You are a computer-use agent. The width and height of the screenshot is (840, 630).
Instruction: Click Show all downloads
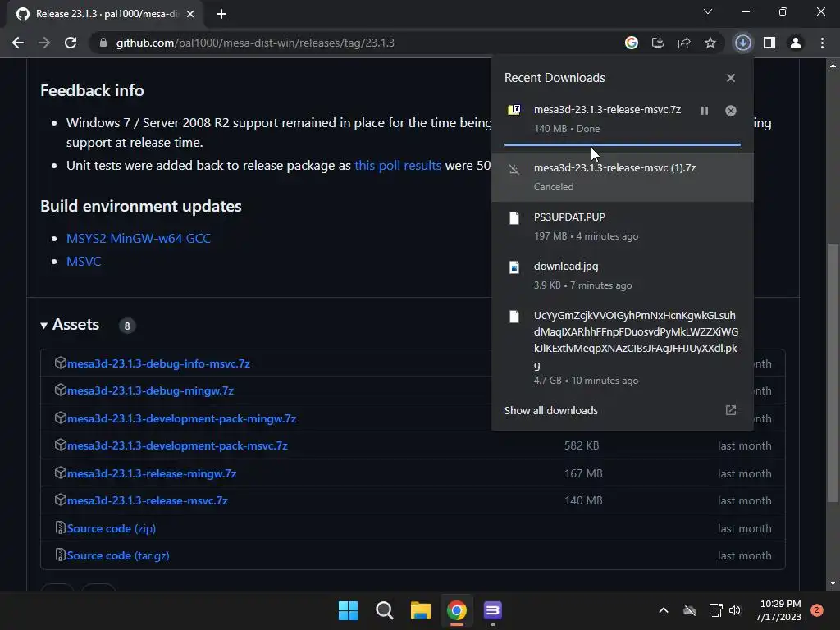550,410
